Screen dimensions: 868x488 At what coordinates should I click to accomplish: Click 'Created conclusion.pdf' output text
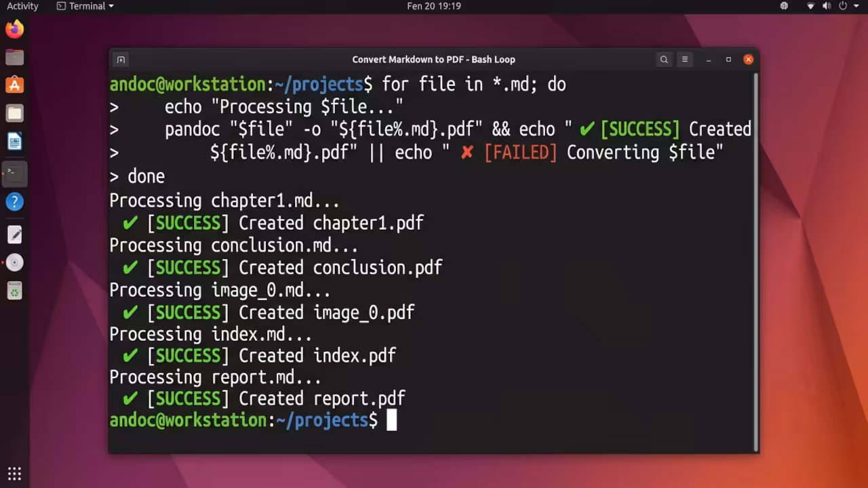tap(340, 268)
